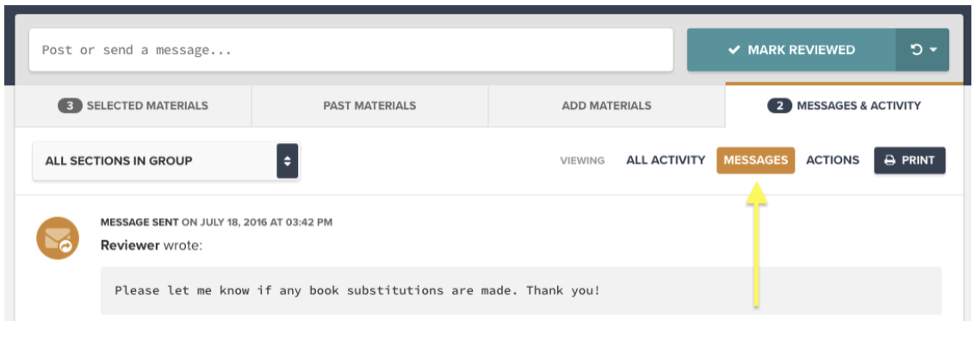Screen dimensions: 980x341
Task: Click the printer icon on Print button
Action: [x=890, y=160]
